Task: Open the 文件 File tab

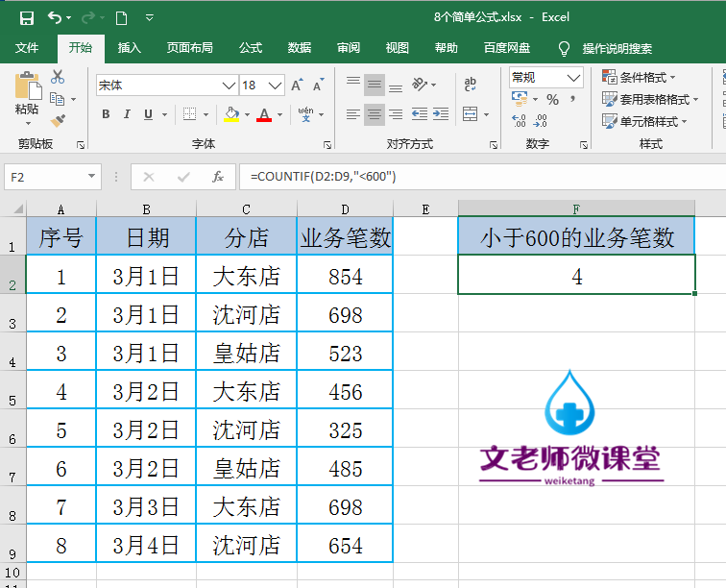Action: pyautogui.click(x=27, y=48)
